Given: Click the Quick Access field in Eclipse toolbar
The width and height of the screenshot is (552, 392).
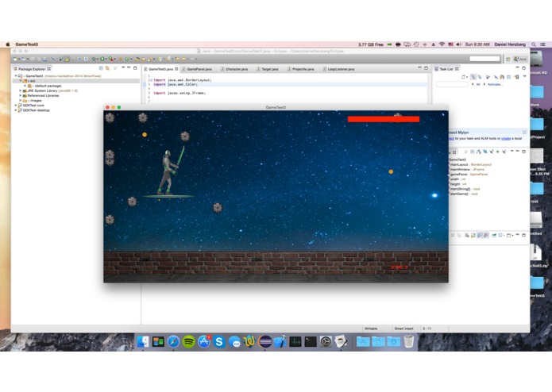Looking at the screenshot, I should tap(484, 59).
